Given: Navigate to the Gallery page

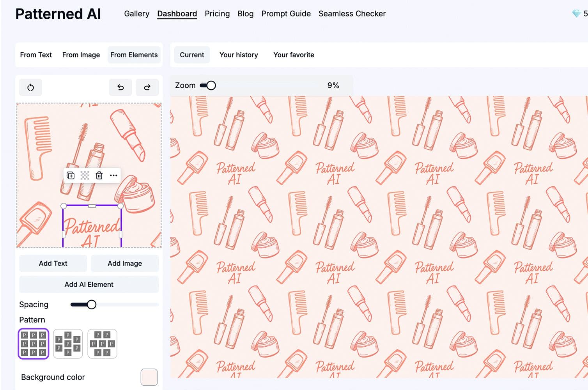Looking at the screenshot, I should coord(136,14).
